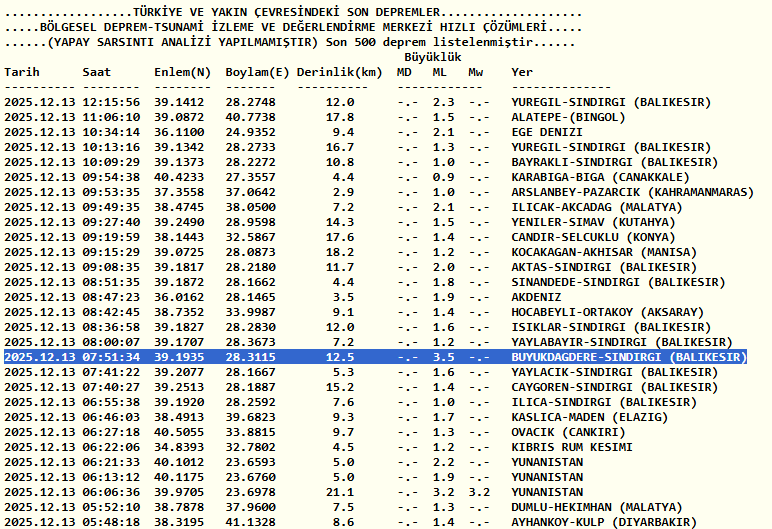
Task: Click the Derinlik(km) column header
Action: tap(339, 72)
